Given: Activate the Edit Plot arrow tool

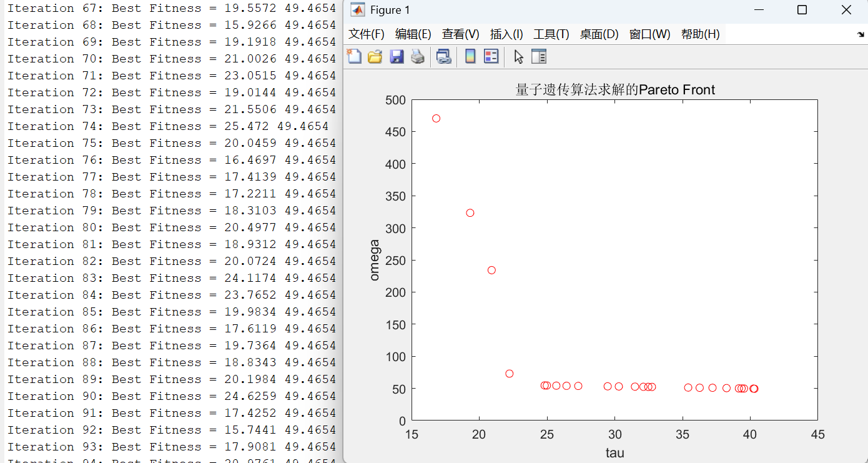Looking at the screenshot, I should coord(518,57).
